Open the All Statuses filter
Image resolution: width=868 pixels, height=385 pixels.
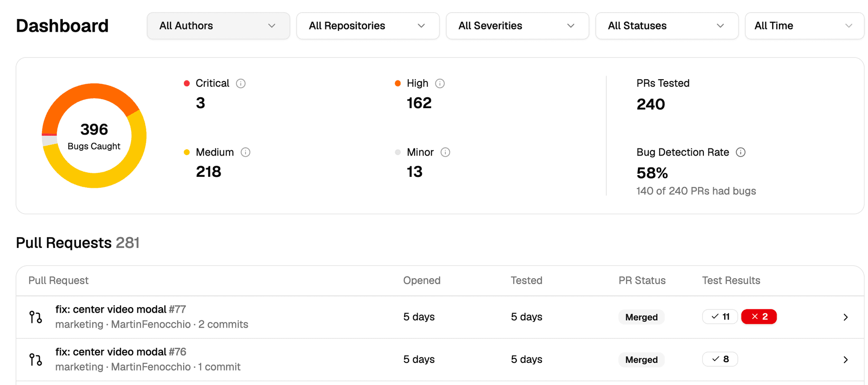[x=667, y=26]
